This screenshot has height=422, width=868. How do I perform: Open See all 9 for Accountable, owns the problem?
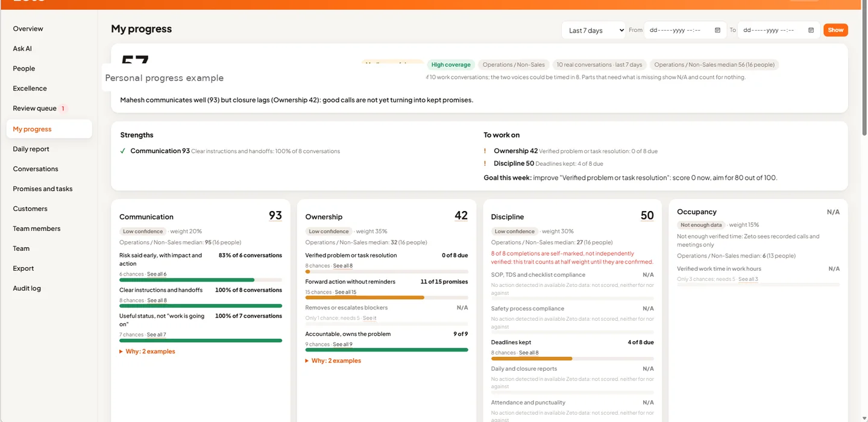343,344
